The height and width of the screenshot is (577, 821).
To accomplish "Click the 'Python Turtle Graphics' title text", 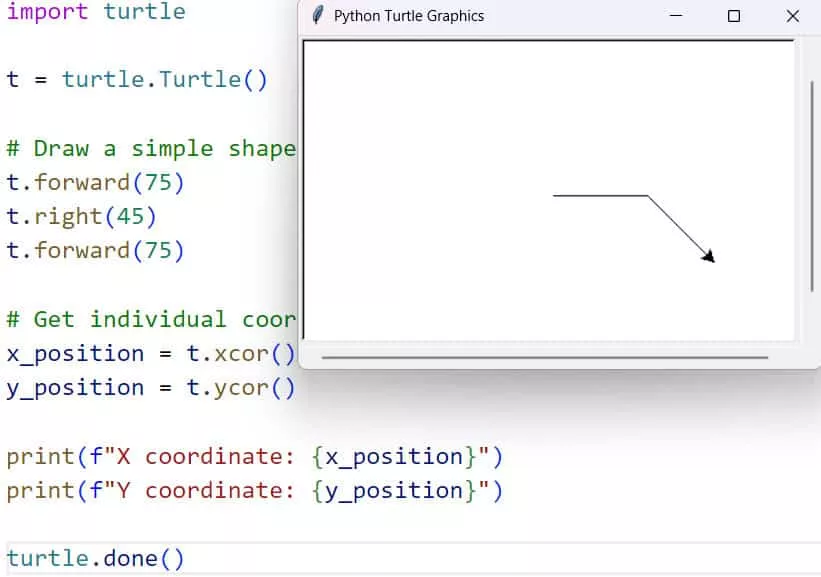I will point(408,16).
